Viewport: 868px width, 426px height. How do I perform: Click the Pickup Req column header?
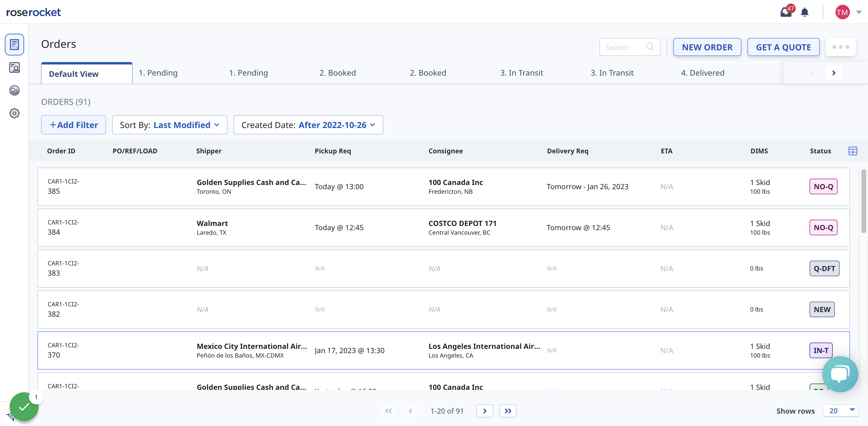coord(332,151)
